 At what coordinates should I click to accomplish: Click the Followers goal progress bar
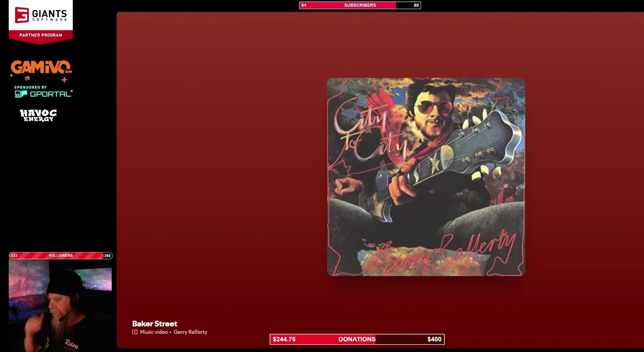[x=61, y=256]
